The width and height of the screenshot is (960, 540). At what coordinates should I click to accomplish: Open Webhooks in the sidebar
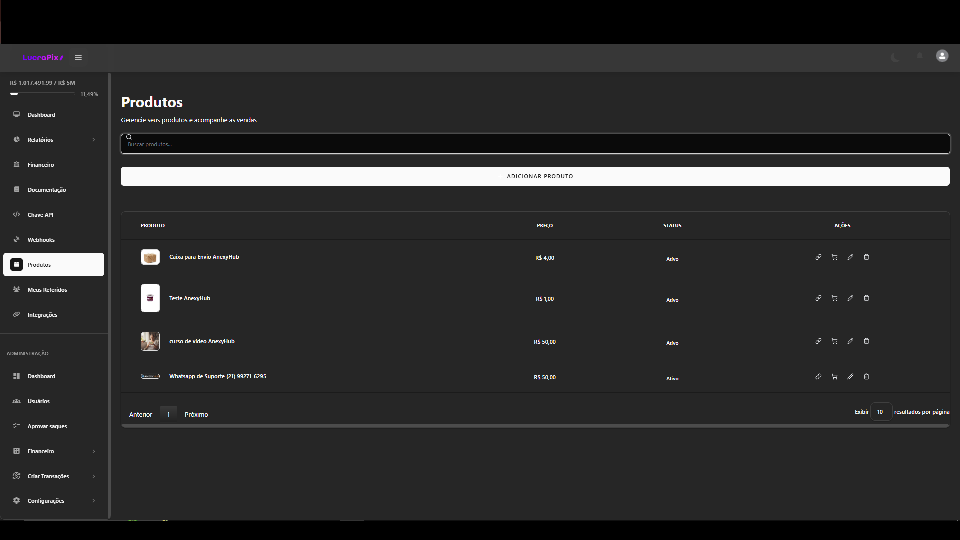41,240
